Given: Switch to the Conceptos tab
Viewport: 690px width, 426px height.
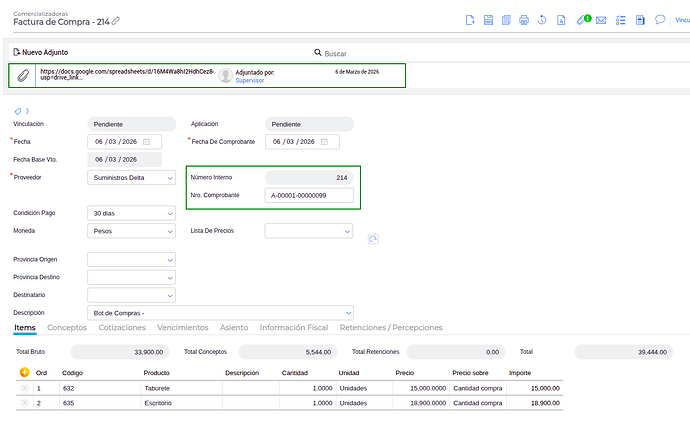Looking at the screenshot, I should point(67,327).
